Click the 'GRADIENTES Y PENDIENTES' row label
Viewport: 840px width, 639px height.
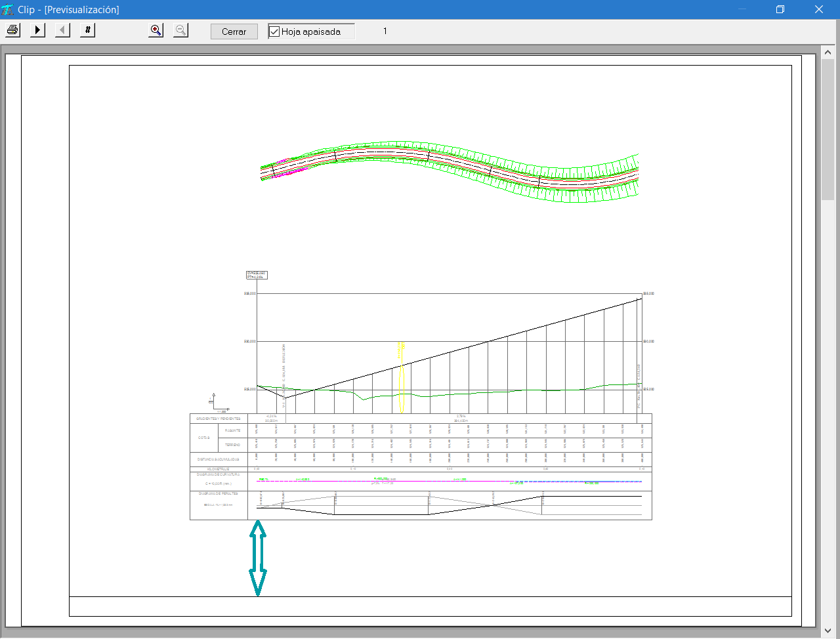219,418
